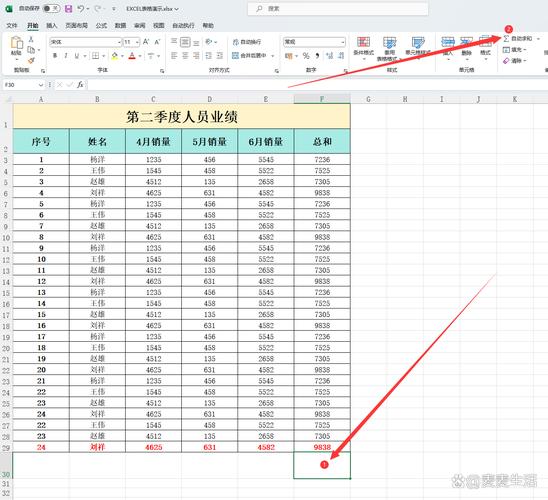This screenshot has width=548, height=500.
Task: Click the Borders grid icon
Action: 95,56
